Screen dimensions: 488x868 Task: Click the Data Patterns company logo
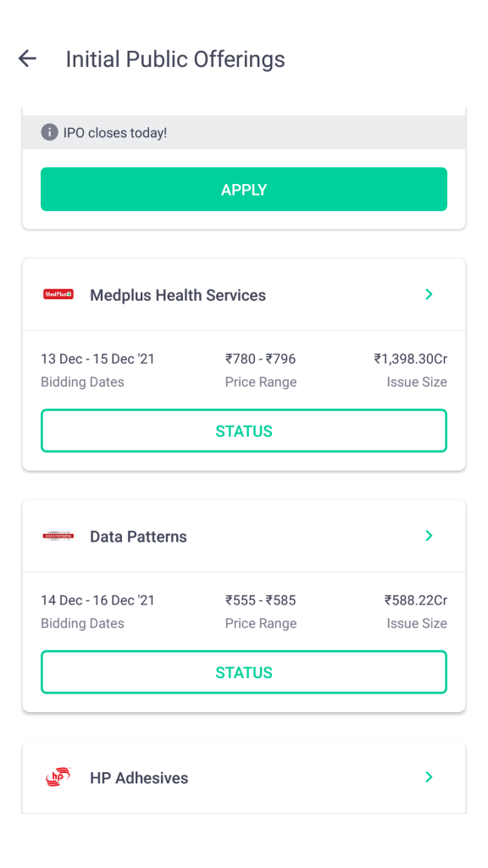(x=58, y=536)
